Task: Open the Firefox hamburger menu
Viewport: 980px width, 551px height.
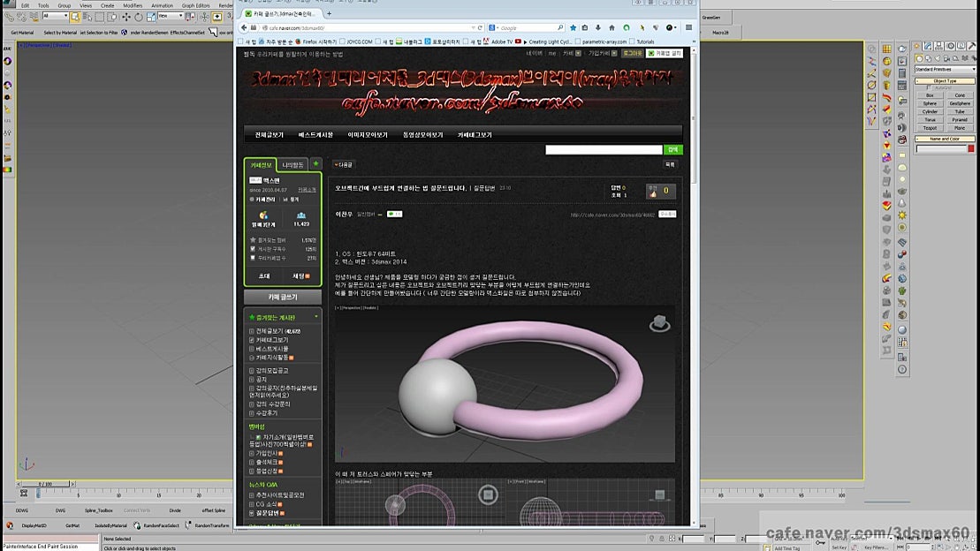Action: (689, 27)
